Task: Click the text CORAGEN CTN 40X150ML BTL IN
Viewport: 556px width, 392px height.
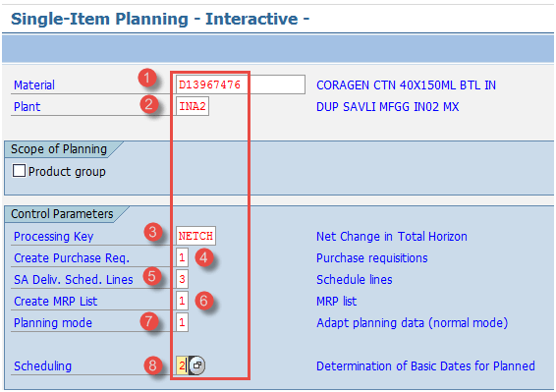Action: click(406, 85)
